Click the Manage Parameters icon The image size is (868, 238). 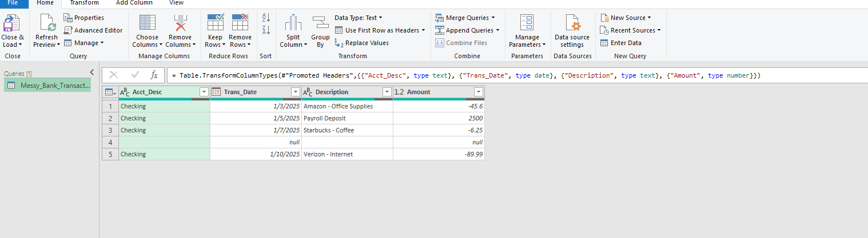pos(527,23)
